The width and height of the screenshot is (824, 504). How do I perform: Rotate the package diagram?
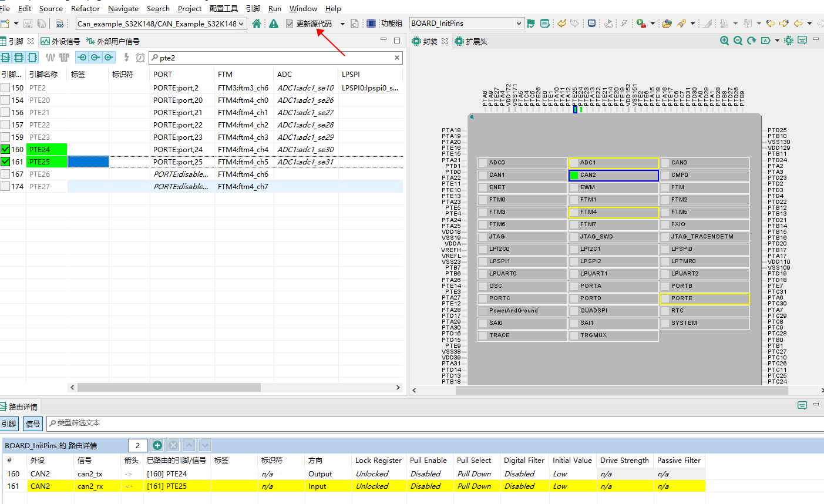[x=752, y=41]
